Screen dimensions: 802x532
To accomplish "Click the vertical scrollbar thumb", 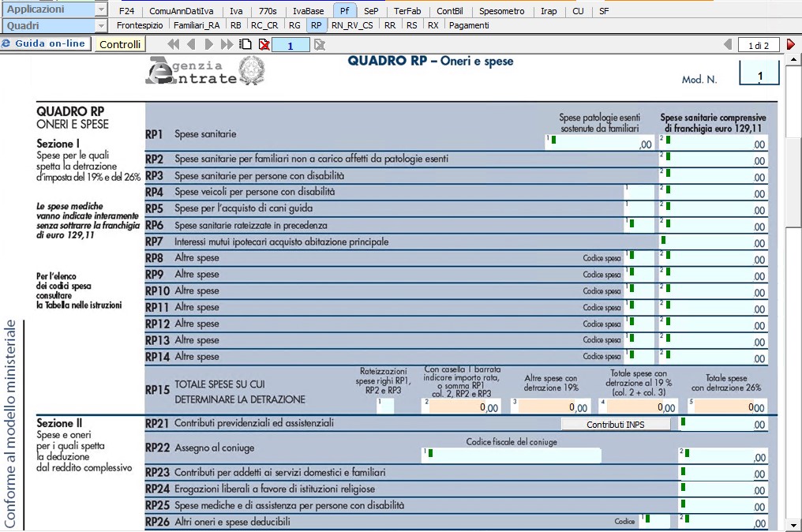I will (793, 182).
